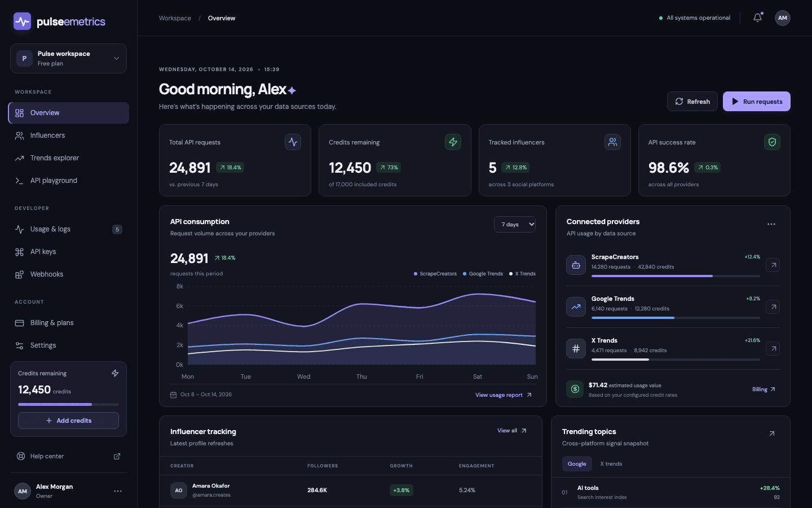Image resolution: width=812 pixels, height=508 pixels.
Task: Open View usage report link
Action: (504, 395)
